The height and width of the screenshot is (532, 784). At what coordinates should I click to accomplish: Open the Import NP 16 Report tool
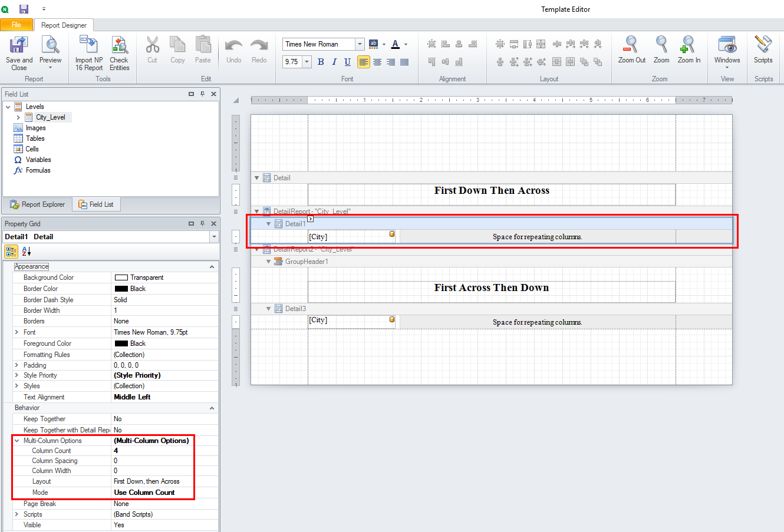[x=88, y=46]
